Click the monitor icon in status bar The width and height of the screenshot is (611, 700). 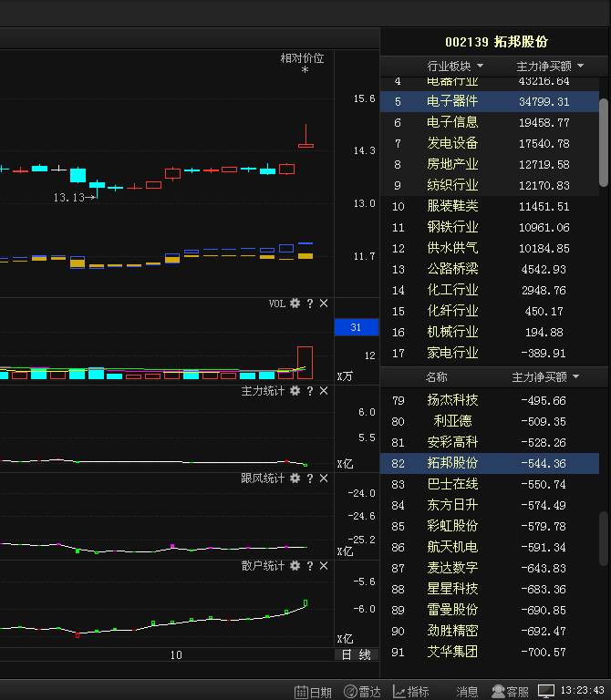point(545,692)
